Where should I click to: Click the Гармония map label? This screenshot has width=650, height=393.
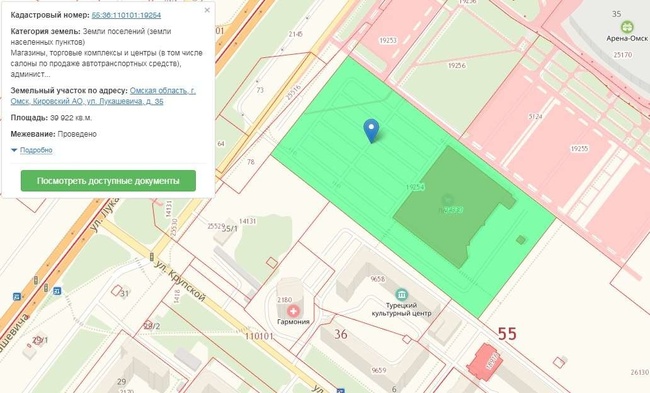(x=293, y=322)
